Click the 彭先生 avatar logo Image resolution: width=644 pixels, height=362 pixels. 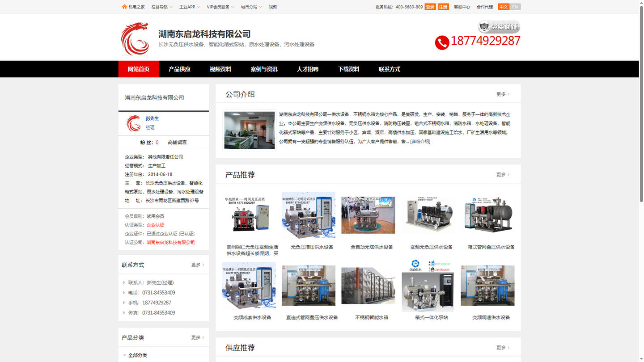133,123
